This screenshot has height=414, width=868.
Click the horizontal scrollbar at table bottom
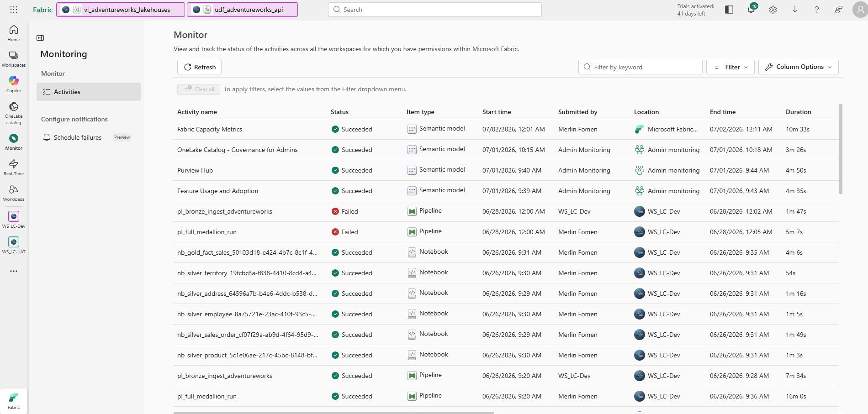(x=333, y=413)
